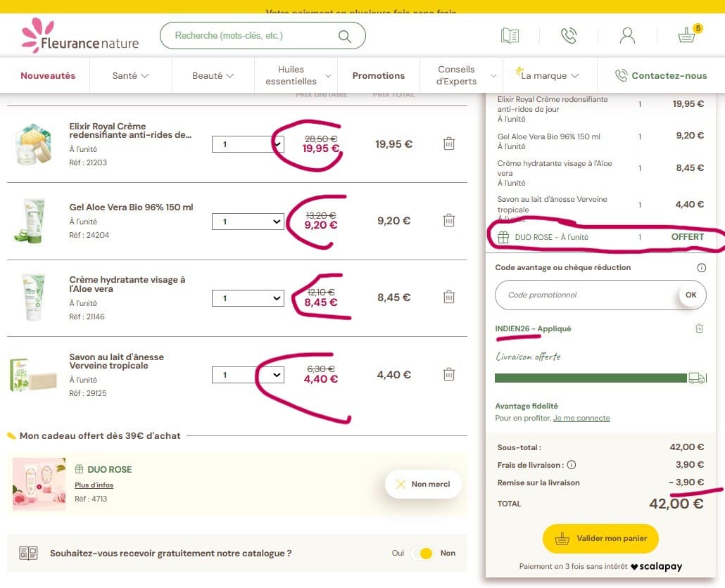Remove the INDIEN26 code with trash icon

699,328
